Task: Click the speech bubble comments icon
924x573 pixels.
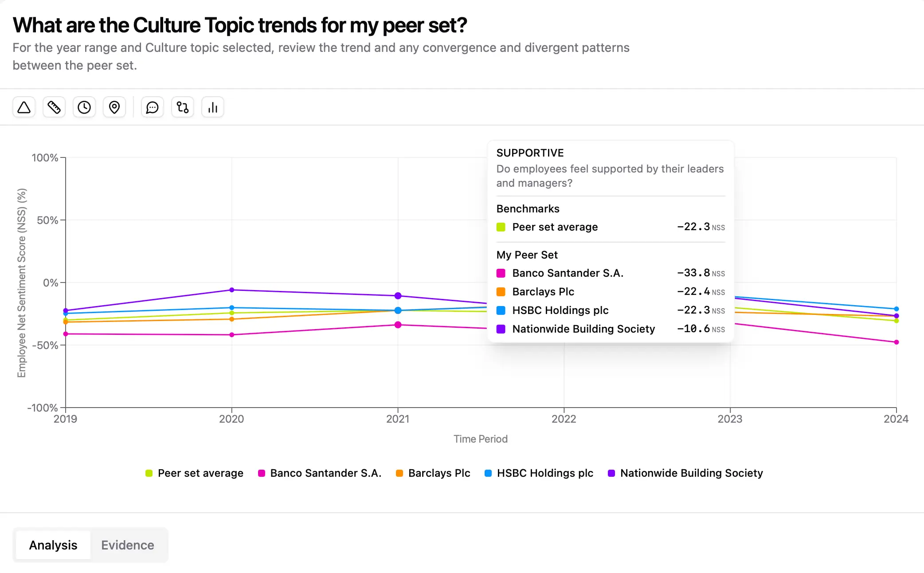Action: click(153, 107)
